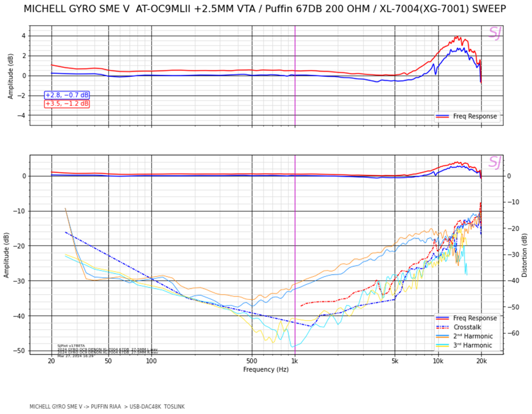The image size is (532, 414).
Task: Click '−30' tick on the Distortion axis
Action: (x=513, y=255)
